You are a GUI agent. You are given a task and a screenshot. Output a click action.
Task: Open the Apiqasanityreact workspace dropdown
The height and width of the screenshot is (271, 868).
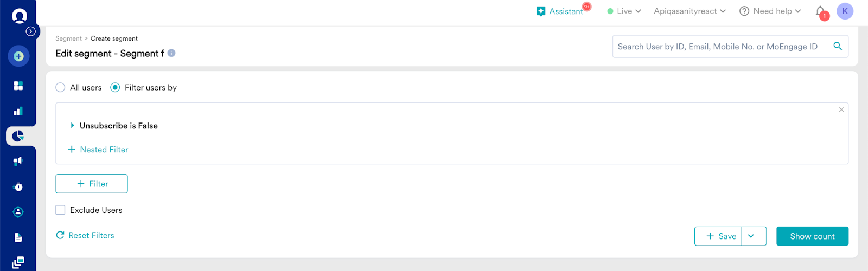690,11
